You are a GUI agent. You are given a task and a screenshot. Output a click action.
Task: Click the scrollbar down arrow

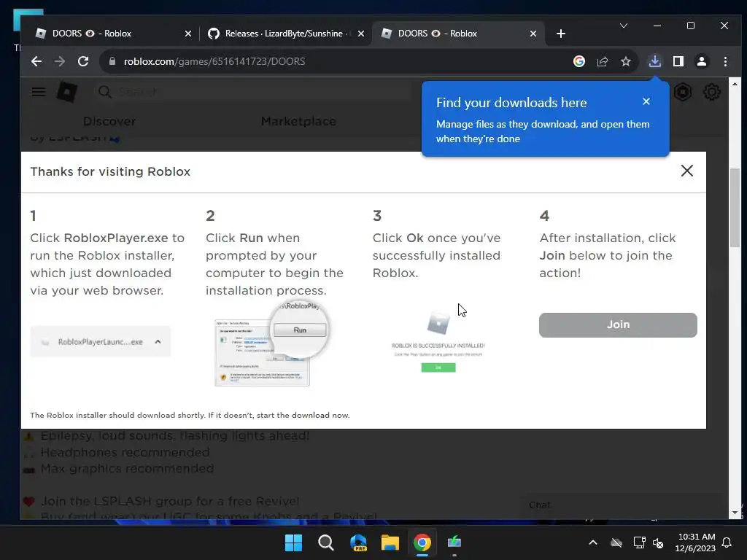(735, 513)
